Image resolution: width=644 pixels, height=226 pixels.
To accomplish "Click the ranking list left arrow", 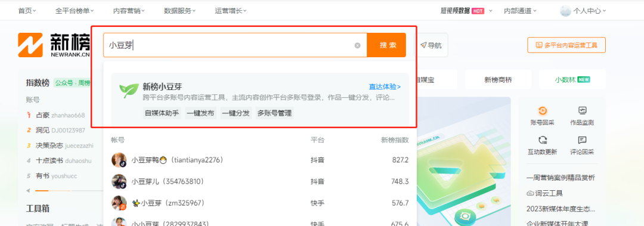I will (28, 191).
